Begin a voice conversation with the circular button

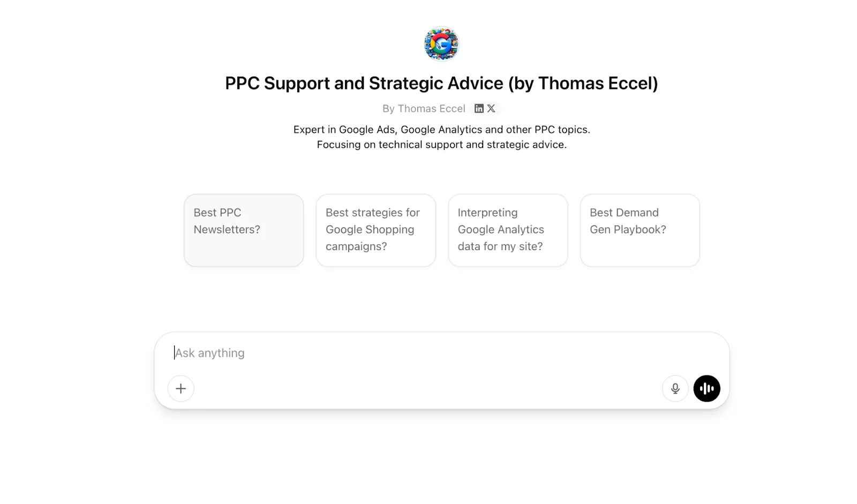point(706,388)
